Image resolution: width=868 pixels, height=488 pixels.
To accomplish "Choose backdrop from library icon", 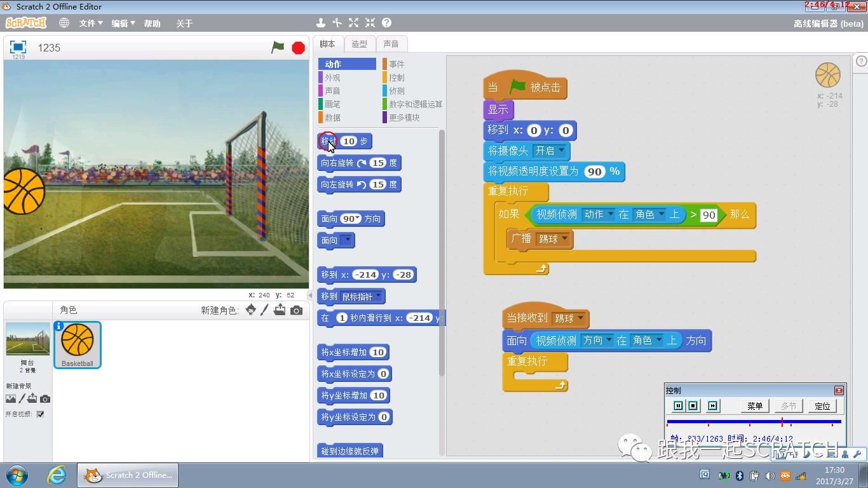I will [x=11, y=398].
